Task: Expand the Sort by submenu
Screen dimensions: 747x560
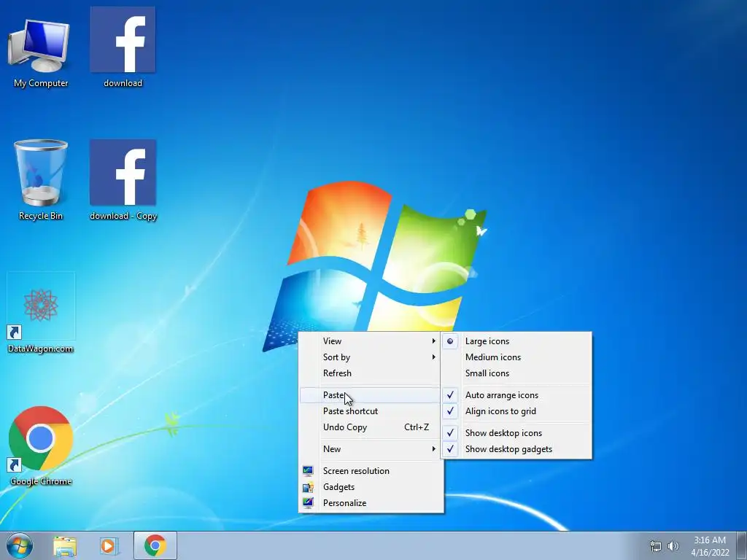Action: coord(371,357)
